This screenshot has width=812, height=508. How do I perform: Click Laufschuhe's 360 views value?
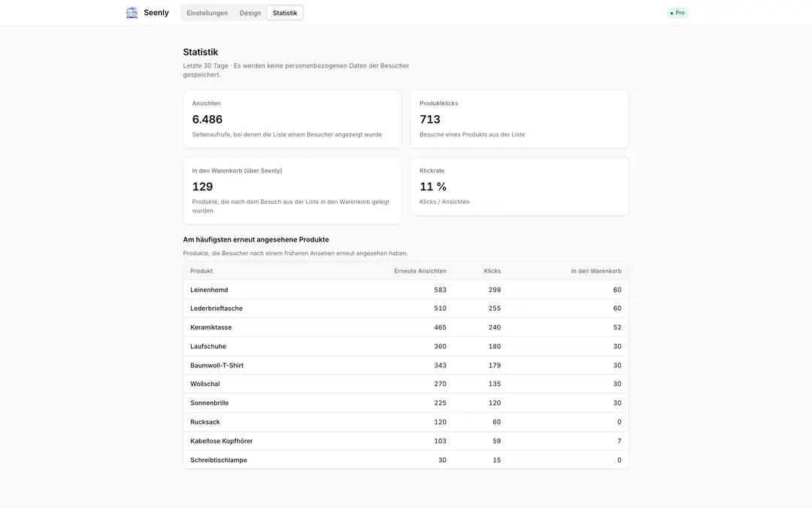coord(440,346)
